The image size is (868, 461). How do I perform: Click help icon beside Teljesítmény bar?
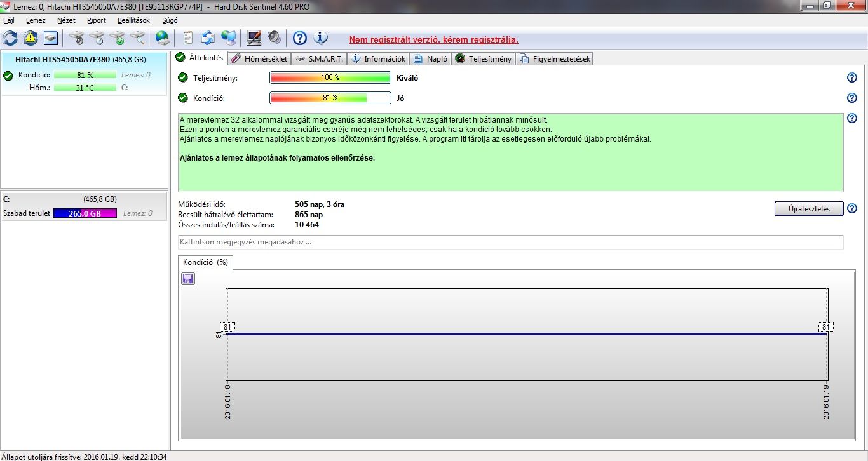[852, 77]
